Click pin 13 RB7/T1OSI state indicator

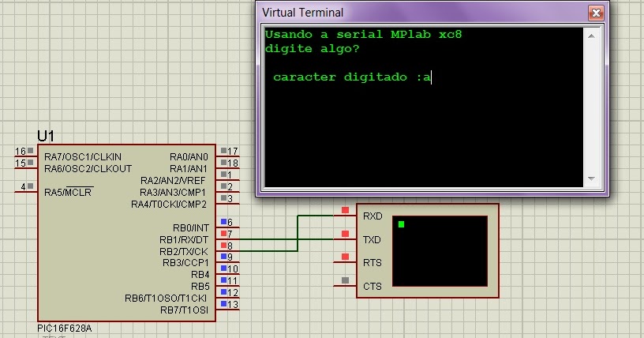(224, 304)
